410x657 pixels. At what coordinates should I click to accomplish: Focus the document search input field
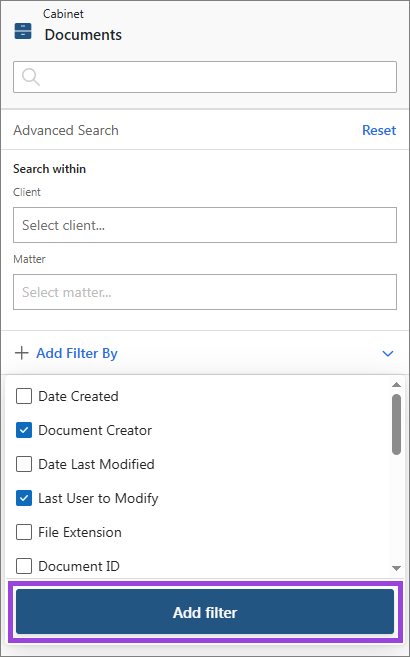[205, 77]
